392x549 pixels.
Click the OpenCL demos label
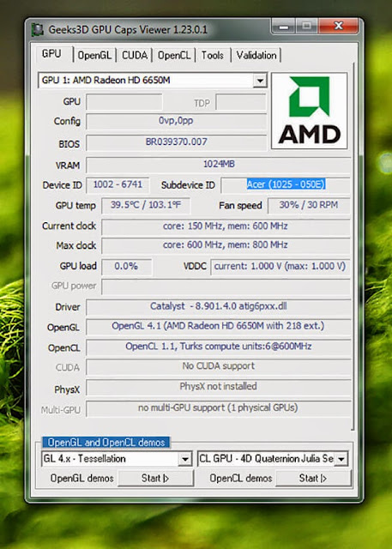241,479
